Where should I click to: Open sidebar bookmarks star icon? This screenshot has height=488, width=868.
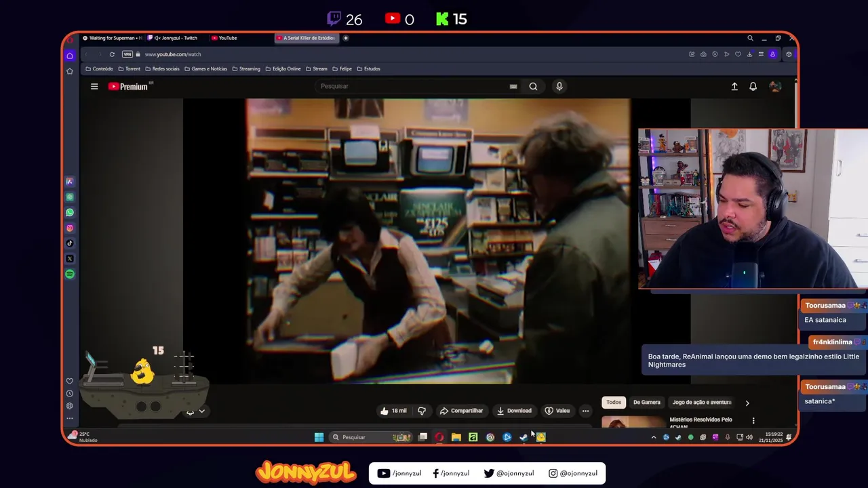pos(70,70)
